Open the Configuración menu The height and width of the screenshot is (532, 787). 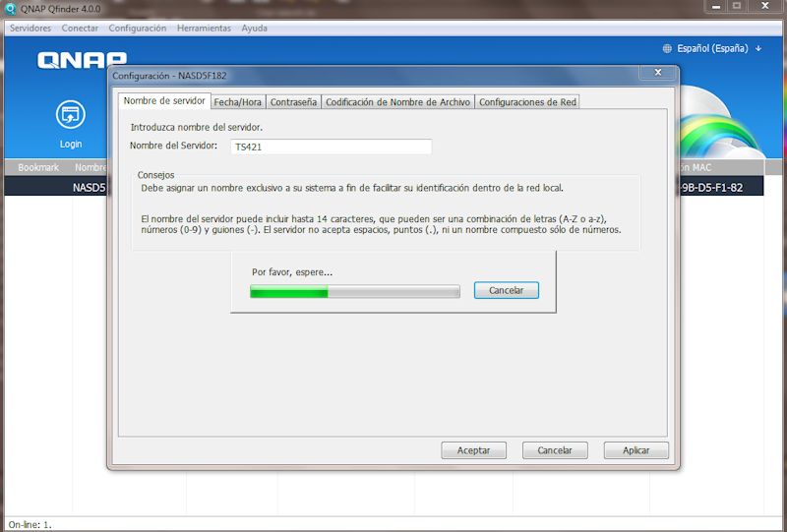point(138,29)
